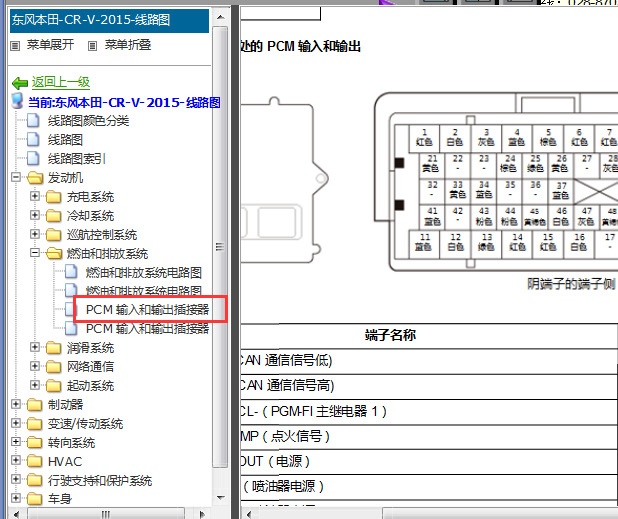Screen dimensions: 618x519
Task: Open second 燃油和排放系统电路图 document
Action: pos(144,290)
